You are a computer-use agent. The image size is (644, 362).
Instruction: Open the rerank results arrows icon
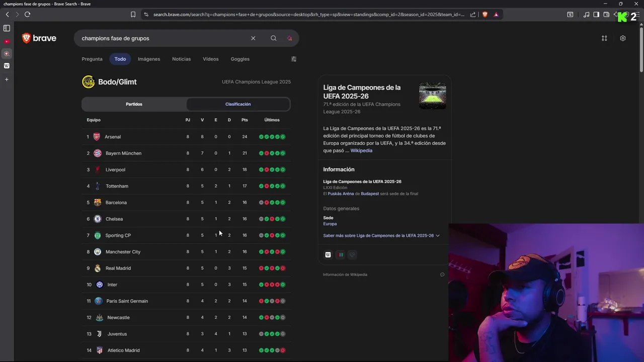point(604,38)
